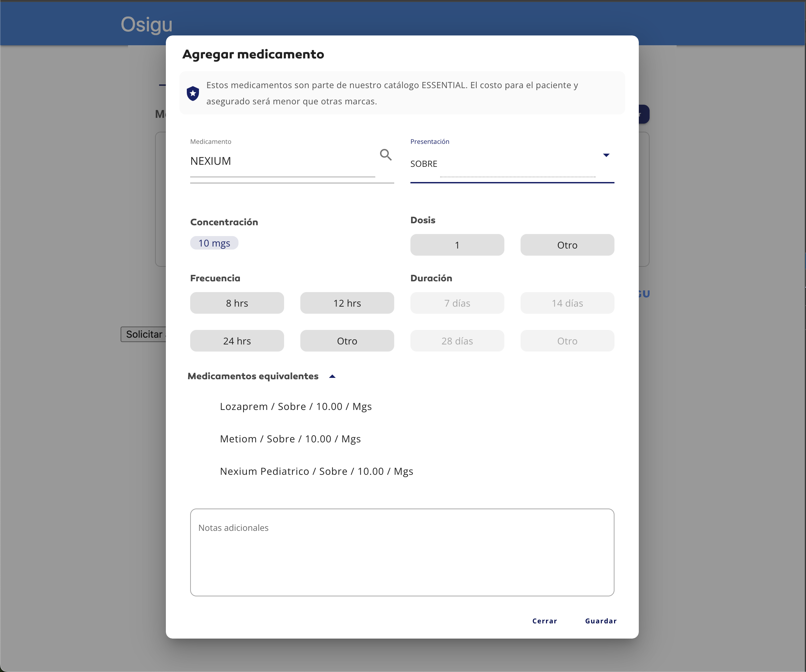The height and width of the screenshot is (672, 806).
Task: Select 28 días duration
Action: click(x=457, y=341)
